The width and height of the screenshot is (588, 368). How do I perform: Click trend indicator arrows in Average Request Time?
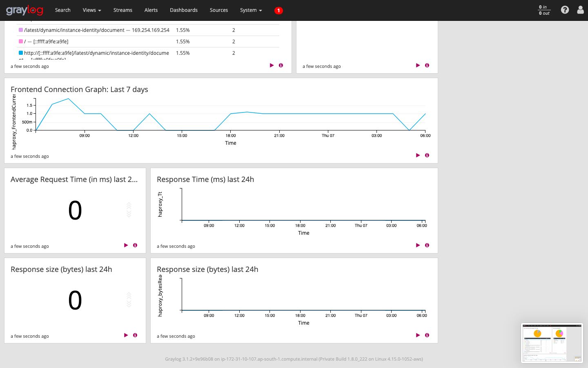tap(129, 210)
